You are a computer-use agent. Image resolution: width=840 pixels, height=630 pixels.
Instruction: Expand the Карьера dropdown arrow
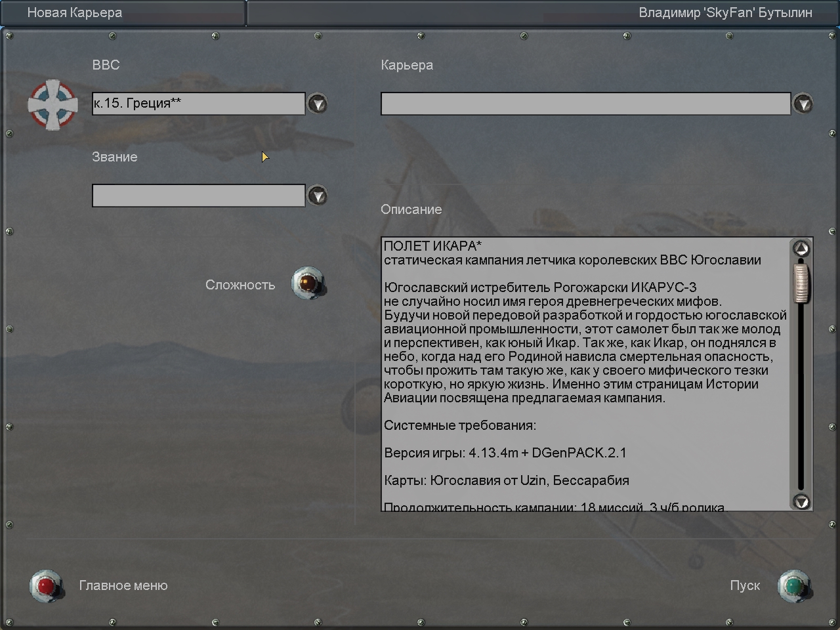coord(803,104)
